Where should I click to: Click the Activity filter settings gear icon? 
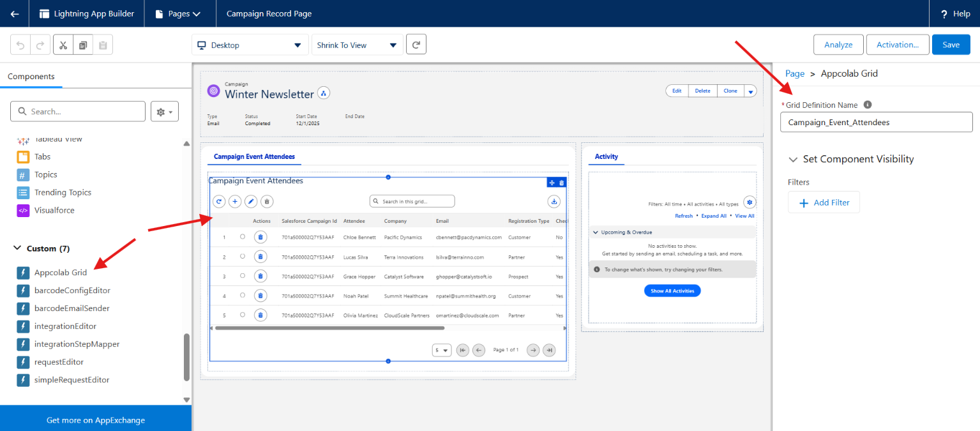(x=750, y=202)
